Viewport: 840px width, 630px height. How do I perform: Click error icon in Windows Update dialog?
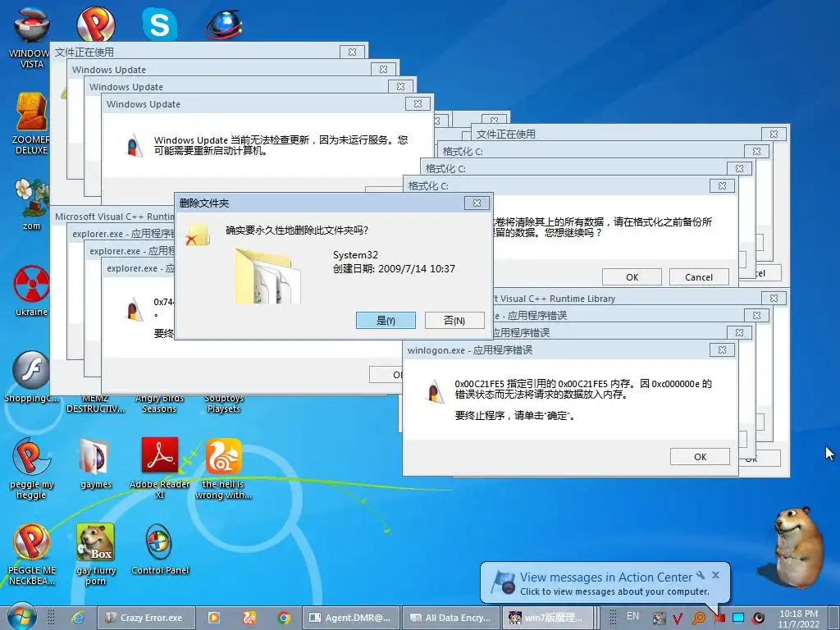point(135,145)
